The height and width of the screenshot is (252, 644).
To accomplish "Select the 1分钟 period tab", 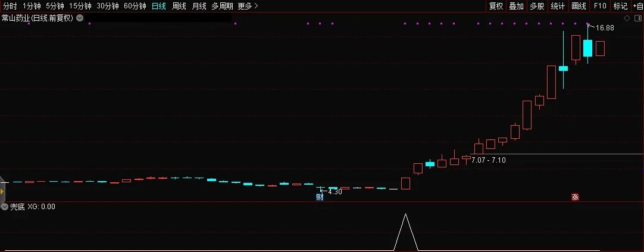I will [x=31, y=6].
